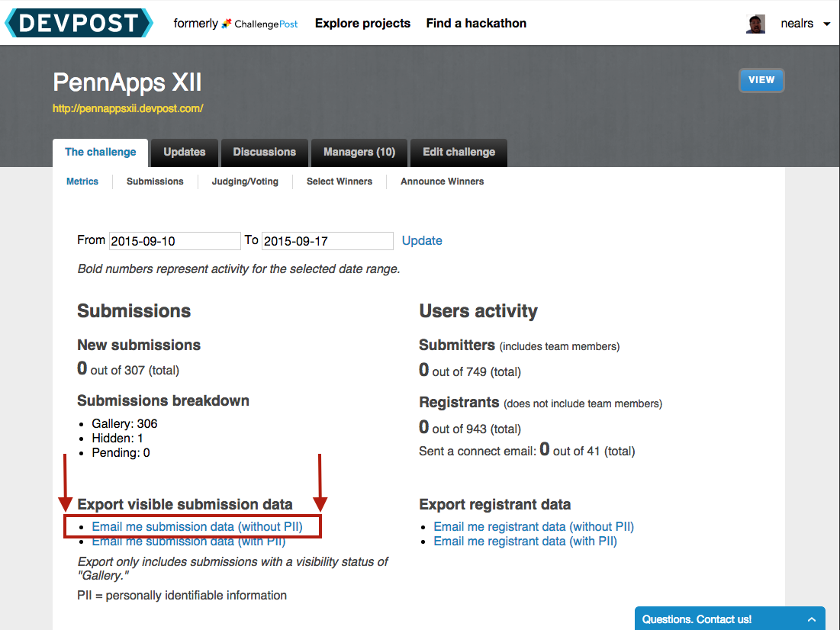Viewport: 840px width, 630px height.
Task: Click 'PII = personally identifiable information' text
Action: click(182, 595)
